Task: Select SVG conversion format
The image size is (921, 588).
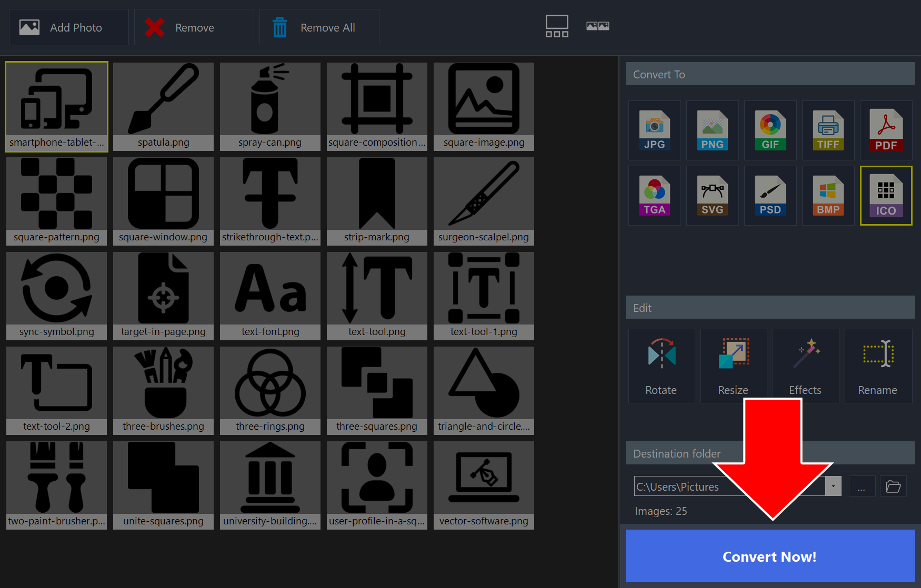Action: point(713,196)
